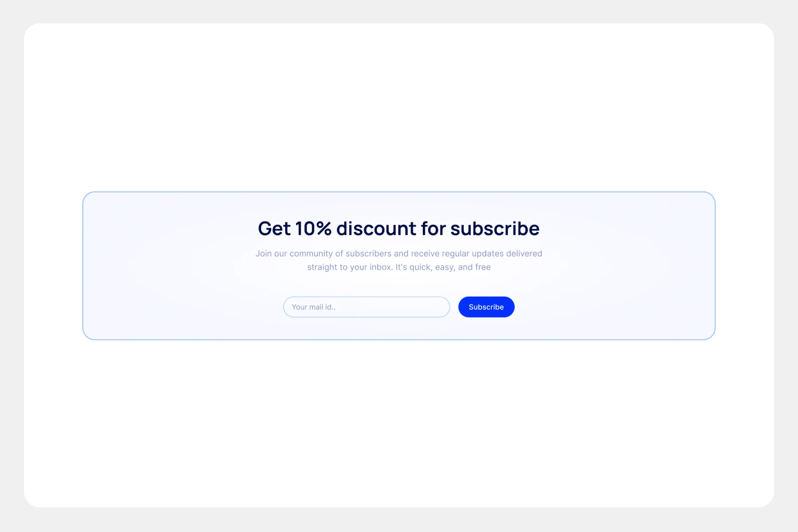Click the word "updates" in the description
798x532 pixels.
coord(488,254)
